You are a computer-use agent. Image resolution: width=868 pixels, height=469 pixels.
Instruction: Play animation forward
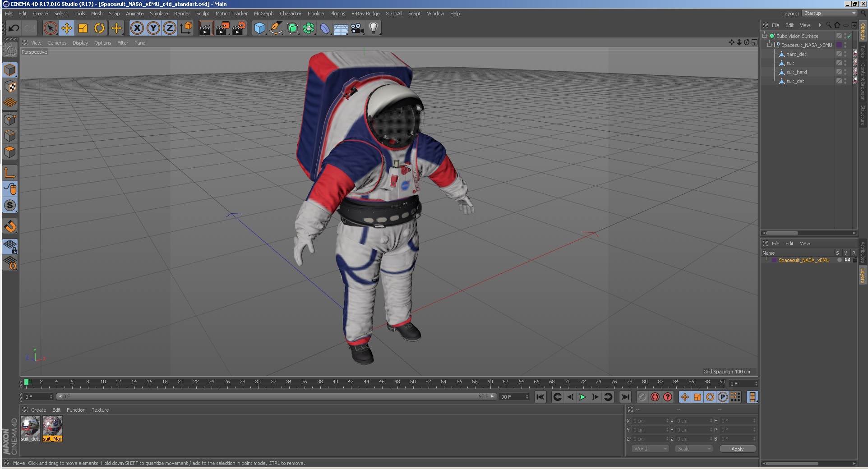[582, 397]
